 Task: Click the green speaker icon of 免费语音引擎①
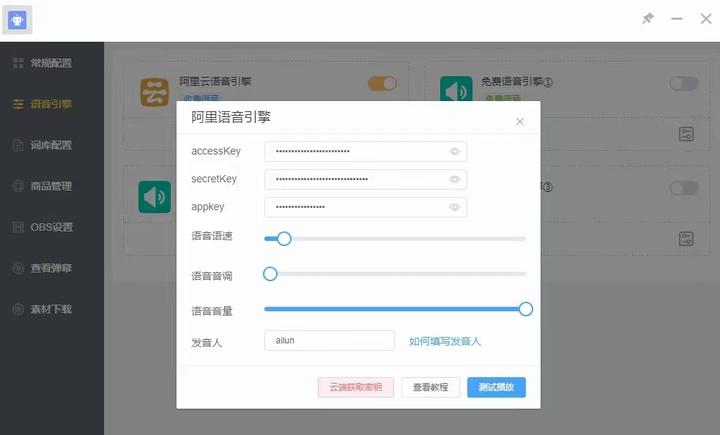point(456,89)
